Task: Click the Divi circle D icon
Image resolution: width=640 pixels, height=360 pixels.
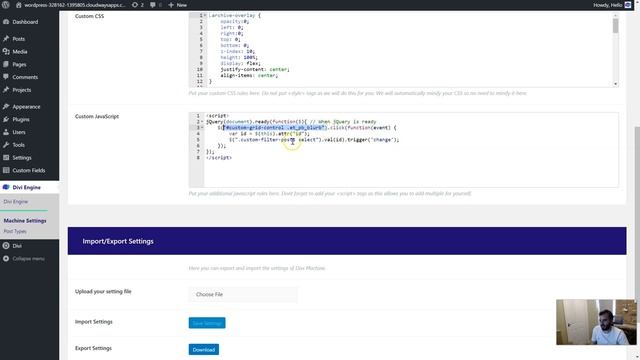Action: 6,246
